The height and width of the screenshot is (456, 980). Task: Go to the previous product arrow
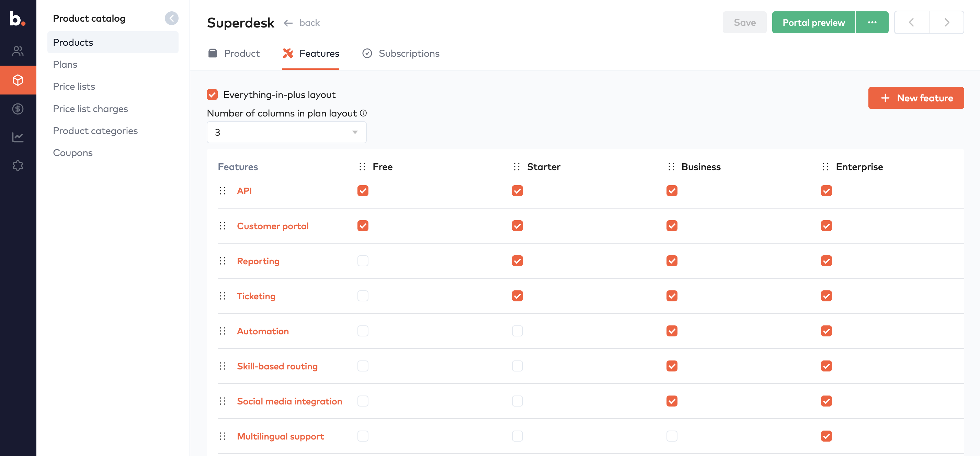click(x=912, y=22)
